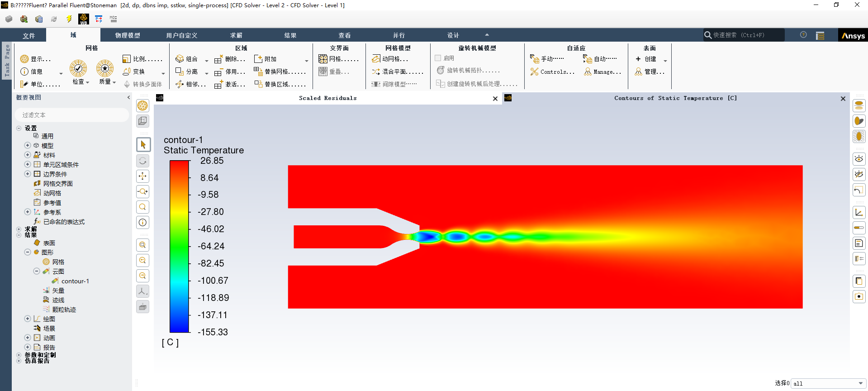Screen dimensions: 868x391
Task: Click the axis orientation icon
Action: coord(143,291)
